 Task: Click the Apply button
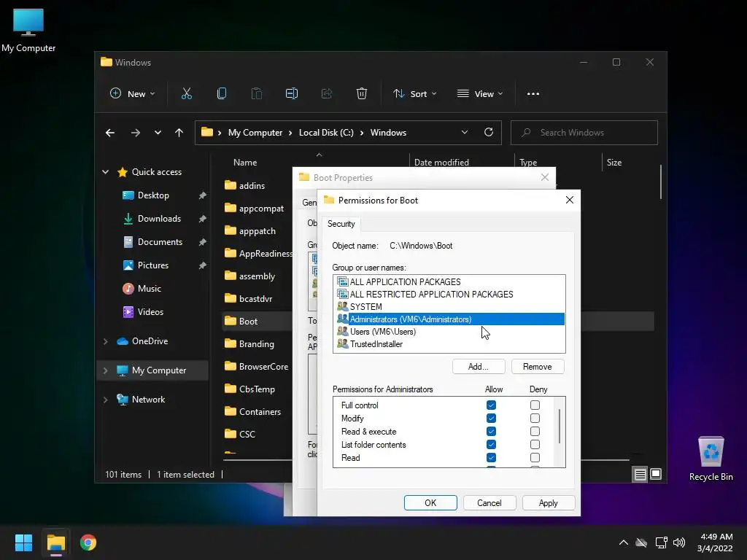point(549,503)
